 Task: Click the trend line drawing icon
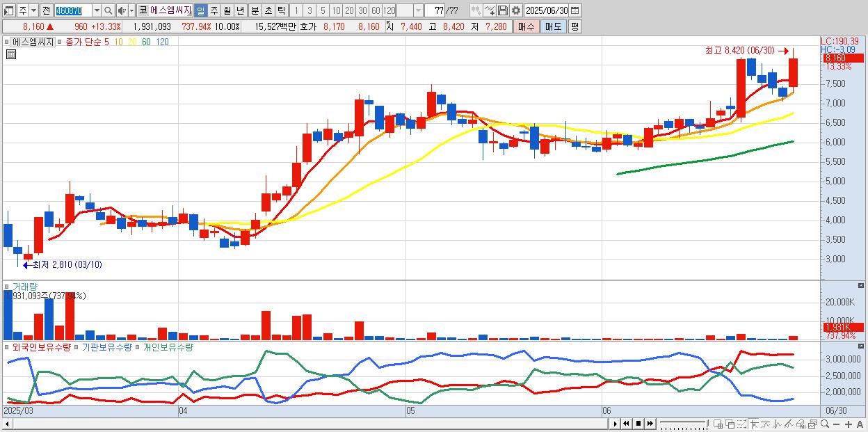pos(766,424)
